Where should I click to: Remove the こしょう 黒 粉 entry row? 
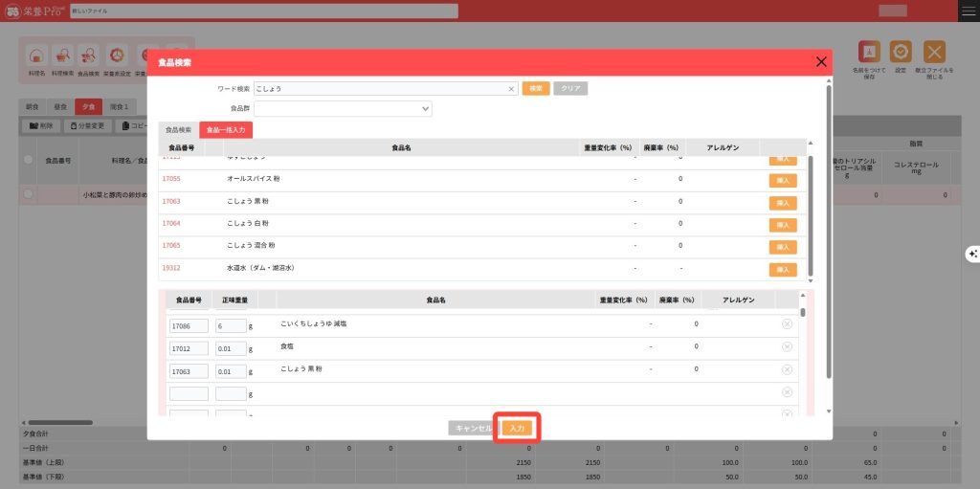point(787,369)
